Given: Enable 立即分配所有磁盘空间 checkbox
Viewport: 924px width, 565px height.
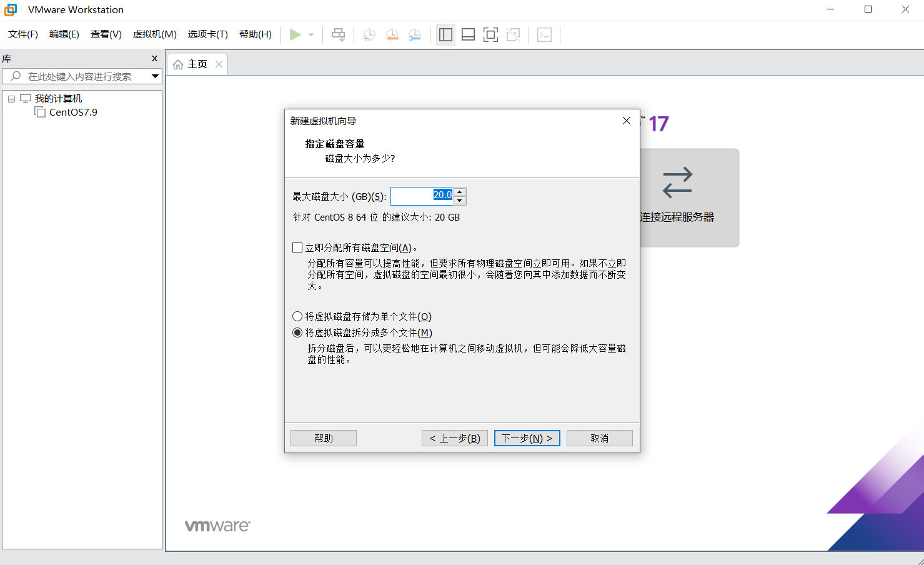Looking at the screenshot, I should coord(297,247).
